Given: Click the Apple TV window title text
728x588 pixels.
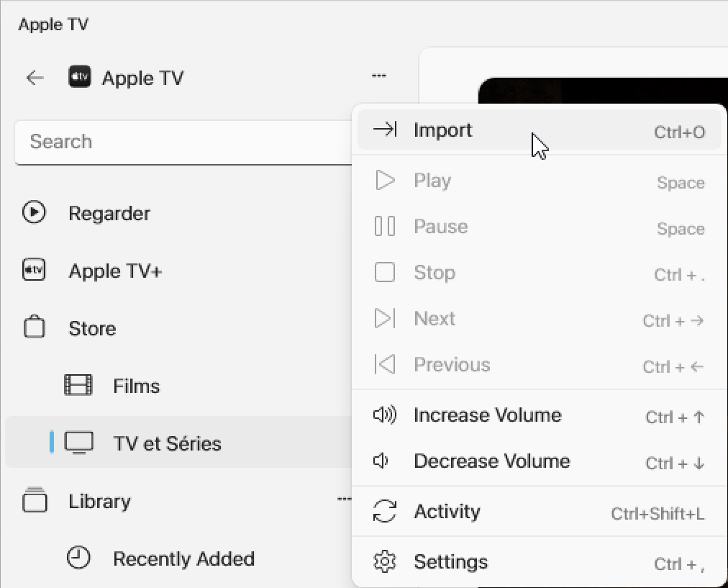Looking at the screenshot, I should tap(53, 24).
